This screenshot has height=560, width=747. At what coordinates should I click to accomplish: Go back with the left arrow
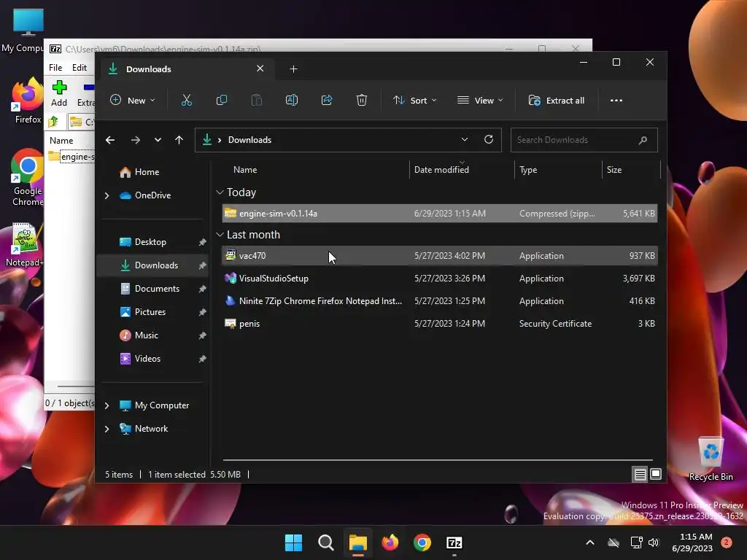point(110,140)
